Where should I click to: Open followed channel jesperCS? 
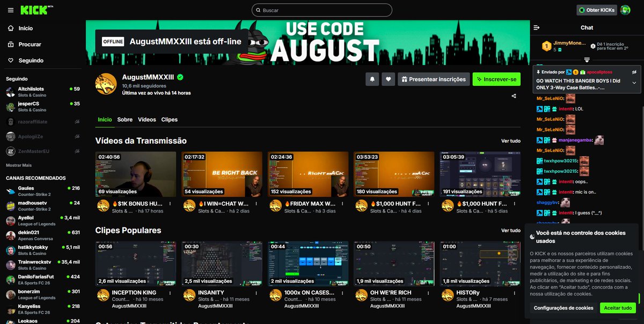[x=42, y=107]
